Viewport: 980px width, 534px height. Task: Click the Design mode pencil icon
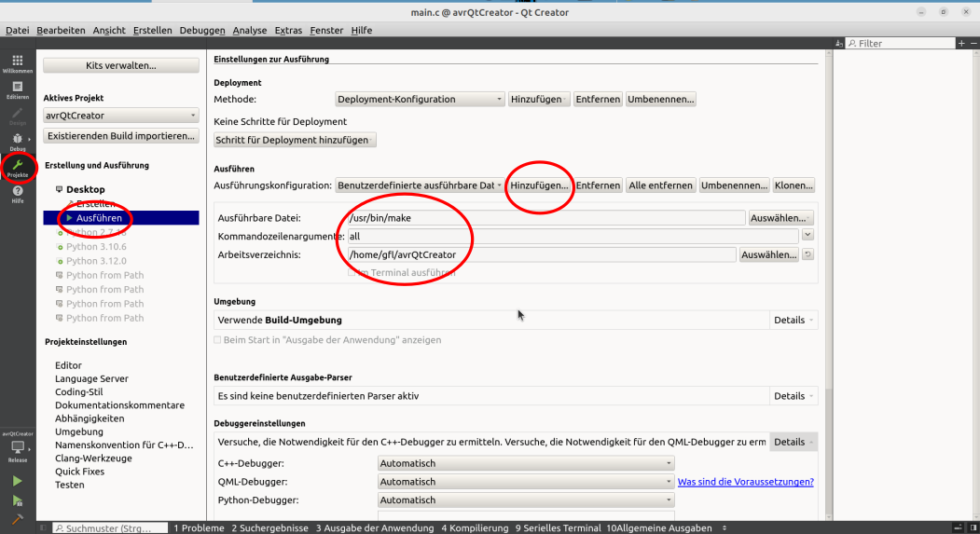click(18, 113)
